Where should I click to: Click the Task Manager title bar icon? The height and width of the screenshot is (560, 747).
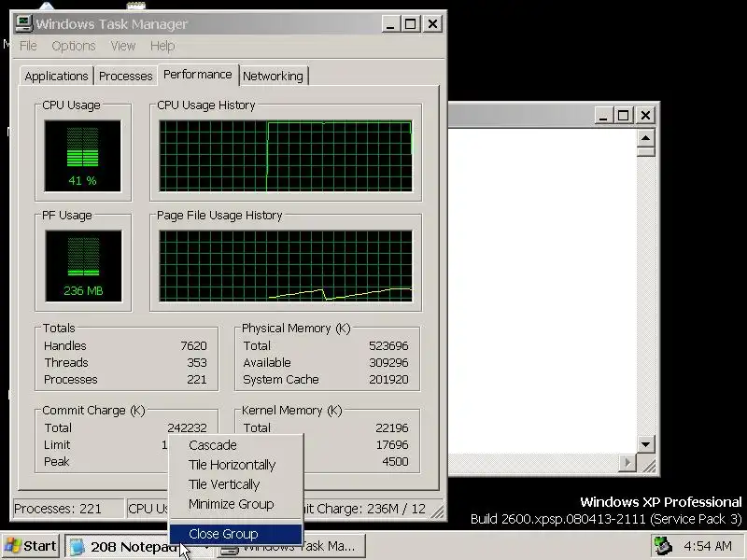(x=23, y=23)
